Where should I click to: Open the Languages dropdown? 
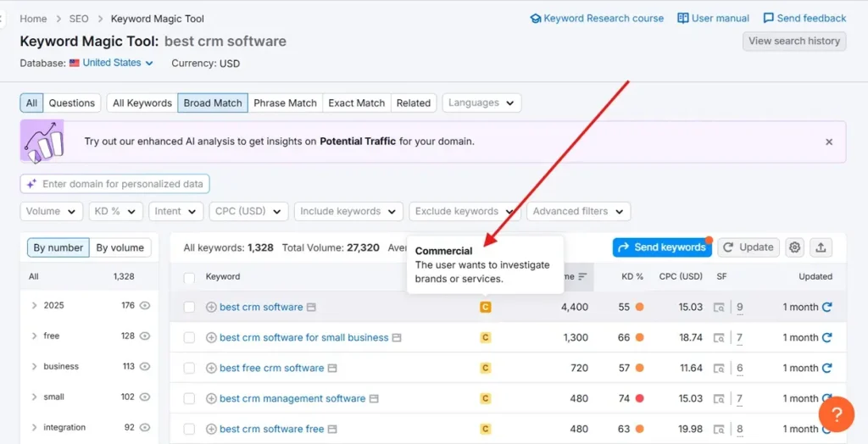481,103
